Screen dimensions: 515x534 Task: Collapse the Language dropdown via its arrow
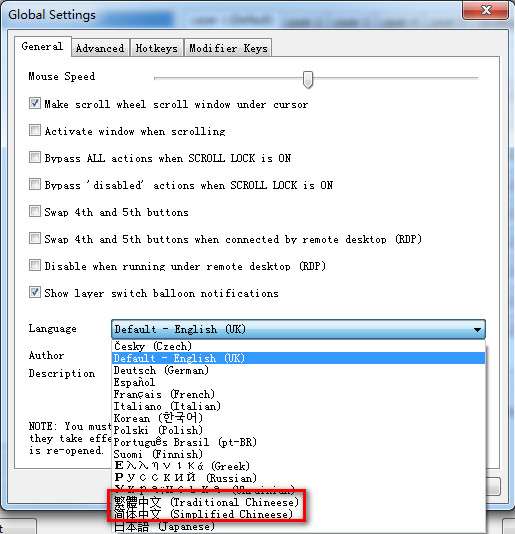477,329
